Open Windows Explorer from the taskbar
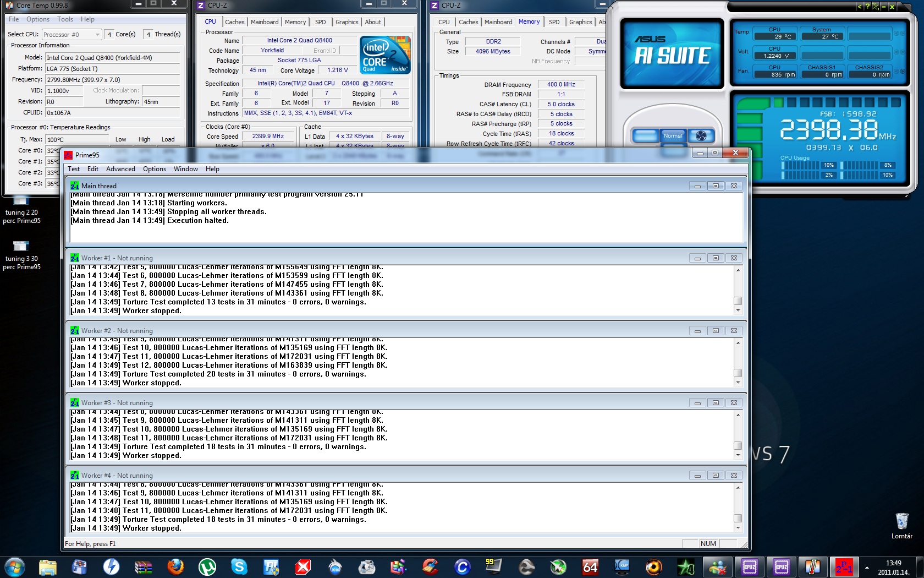This screenshot has height=578, width=924. [x=48, y=566]
